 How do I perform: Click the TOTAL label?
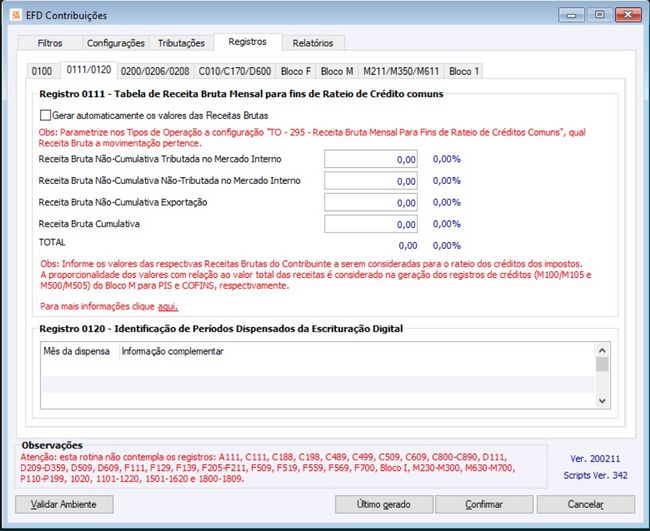52,242
